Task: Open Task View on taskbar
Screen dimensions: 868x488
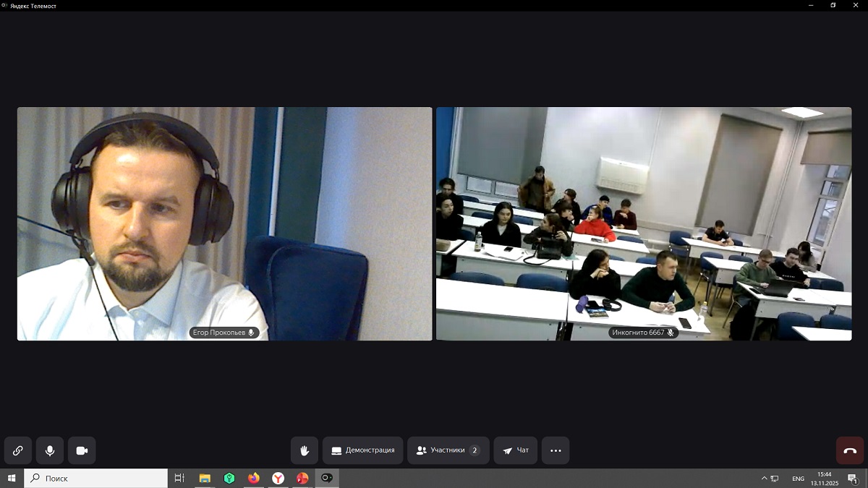Action: pos(180,478)
